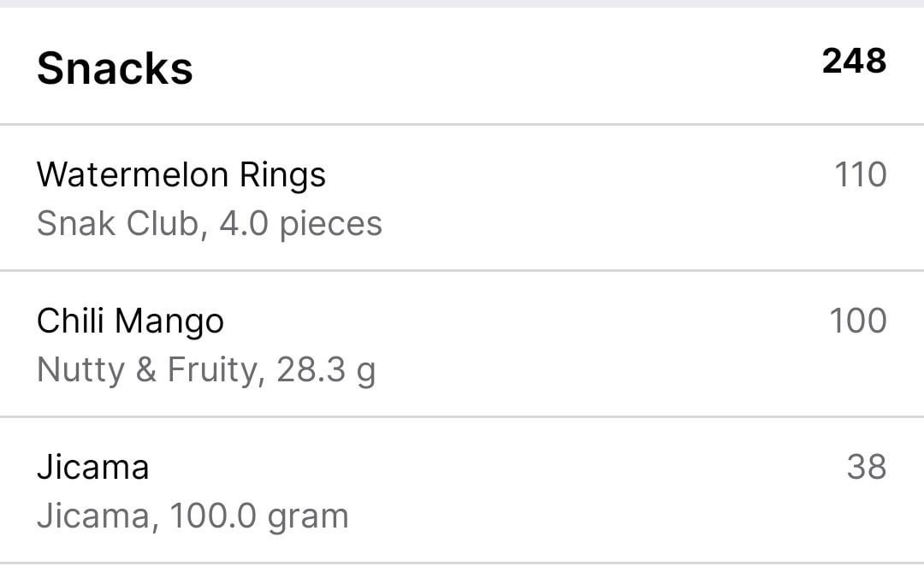This screenshot has height=566, width=924.
Task: Click the 4.0 pieces quantity text
Action: tap(300, 224)
